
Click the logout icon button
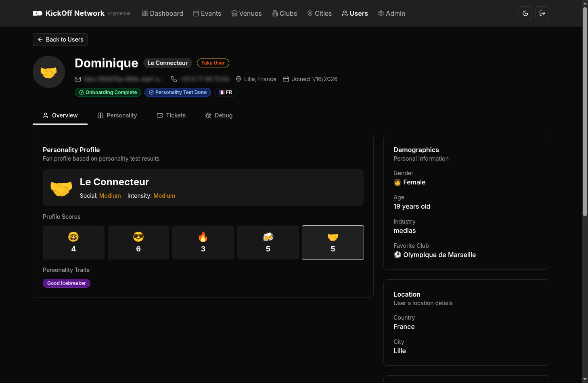tap(542, 13)
